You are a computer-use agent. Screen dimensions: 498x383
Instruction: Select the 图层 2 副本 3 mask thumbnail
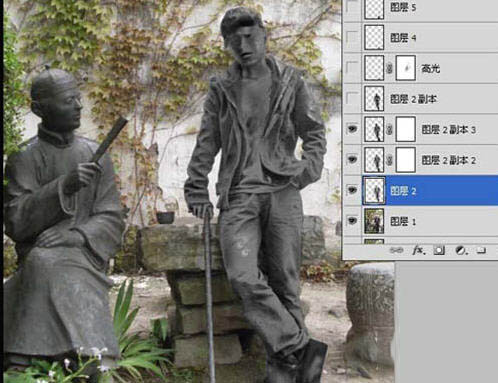[406, 129]
